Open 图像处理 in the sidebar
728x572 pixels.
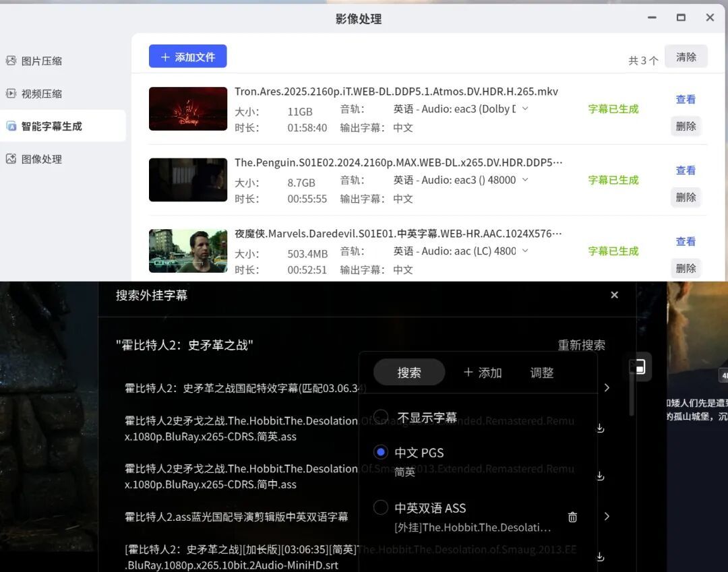pyautogui.click(x=41, y=159)
